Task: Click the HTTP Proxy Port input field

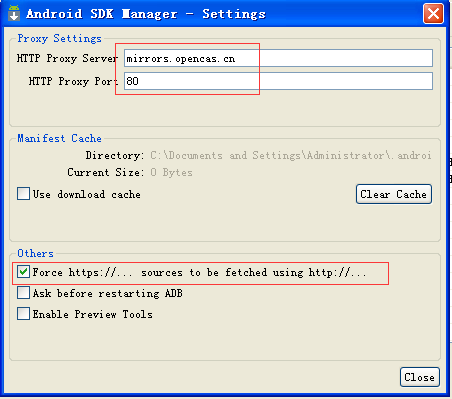Action: click(x=278, y=81)
